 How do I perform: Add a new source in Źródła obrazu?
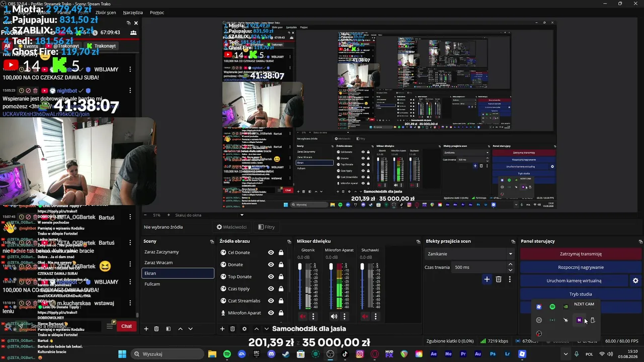tap(222, 329)
